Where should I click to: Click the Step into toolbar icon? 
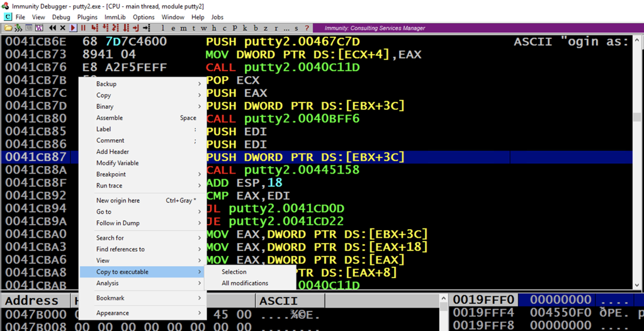(x=94, y=28)
